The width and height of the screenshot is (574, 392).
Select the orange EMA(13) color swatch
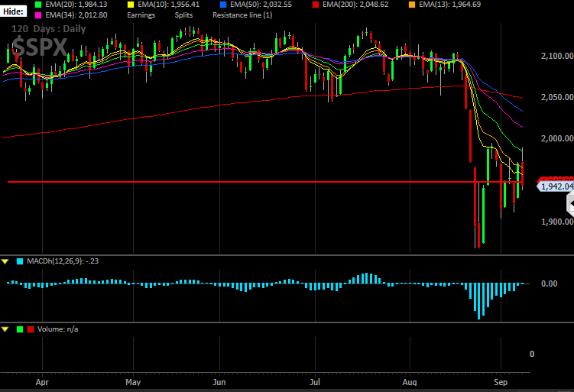[x=412, y=5]
